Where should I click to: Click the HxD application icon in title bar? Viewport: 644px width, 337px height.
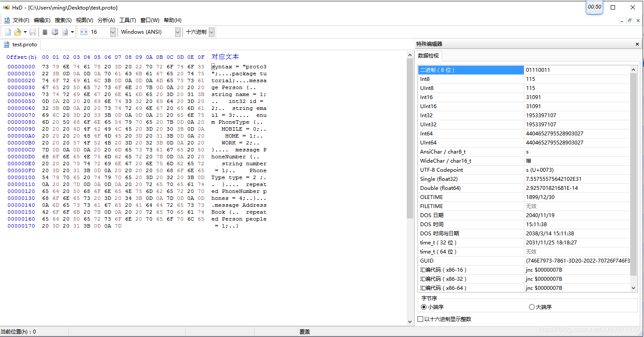click(6, 7)
